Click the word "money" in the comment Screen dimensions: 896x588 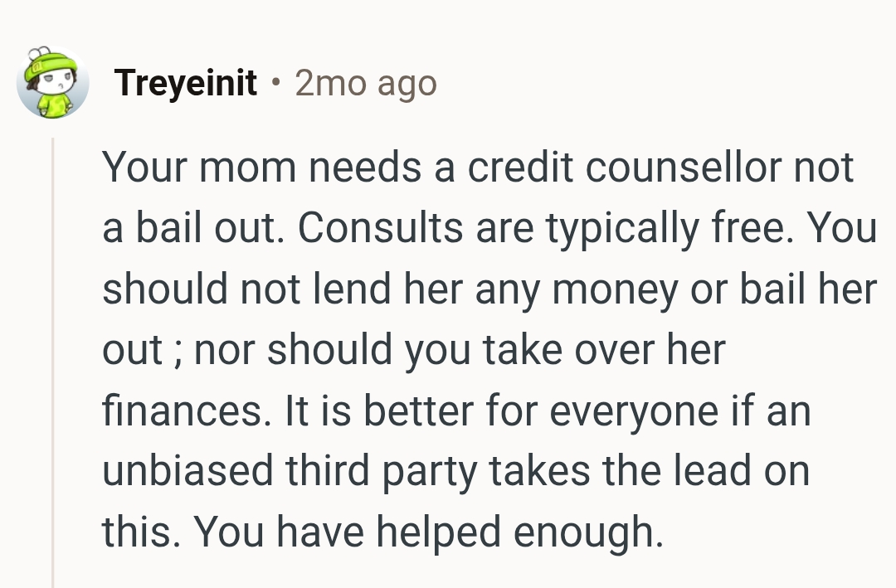click(614, 290)
